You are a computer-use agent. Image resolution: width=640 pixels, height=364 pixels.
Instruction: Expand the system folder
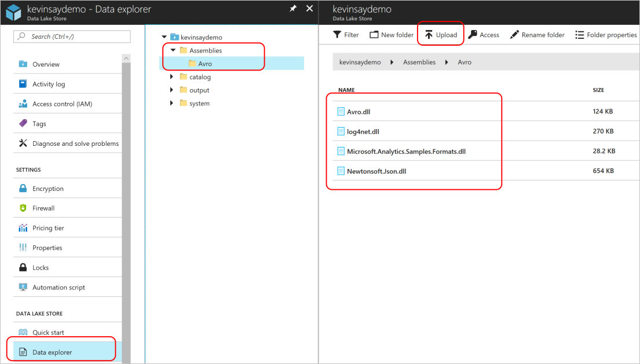[x=172, y=103]
